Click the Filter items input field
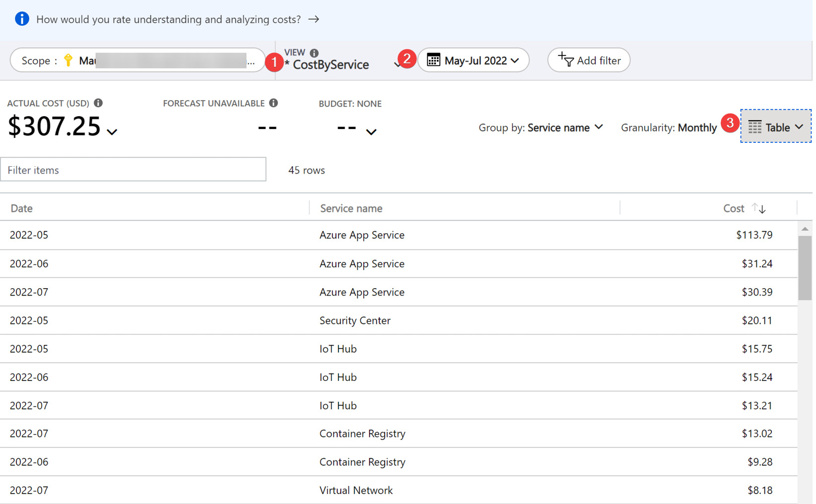 133,170
